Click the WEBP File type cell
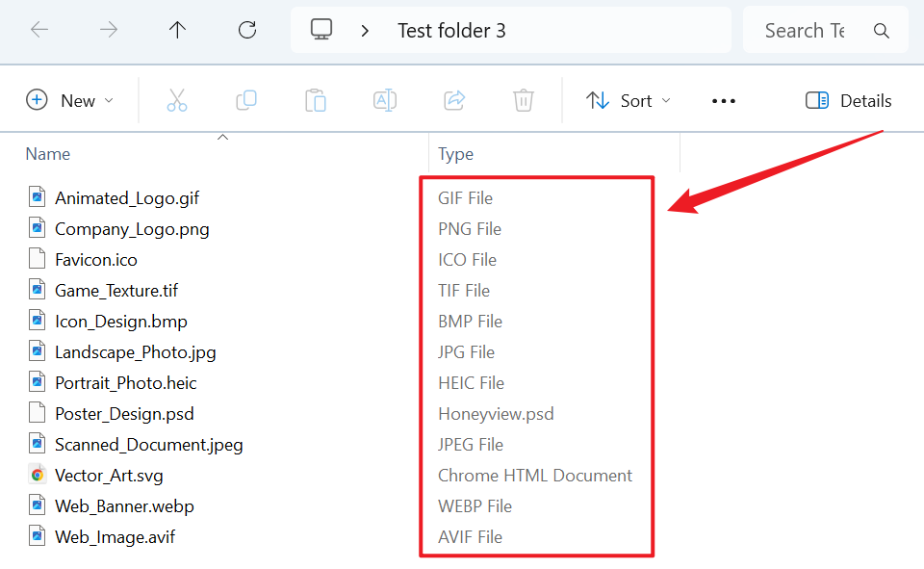924x569 pixels. point(475,505)
